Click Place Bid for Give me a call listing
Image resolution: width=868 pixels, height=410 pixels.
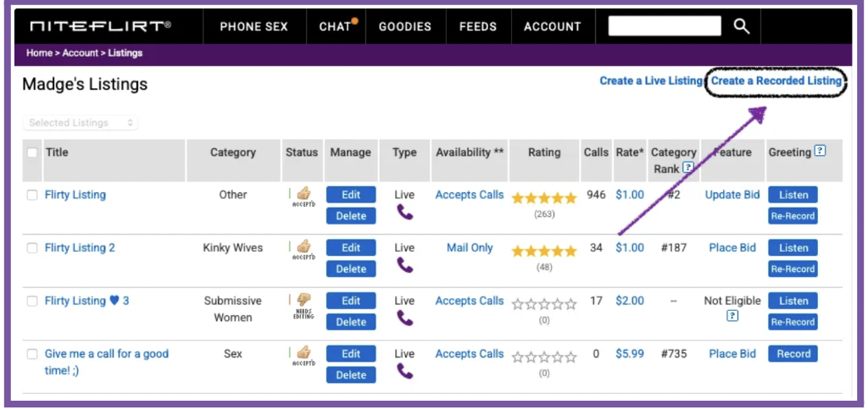point(732,354)
